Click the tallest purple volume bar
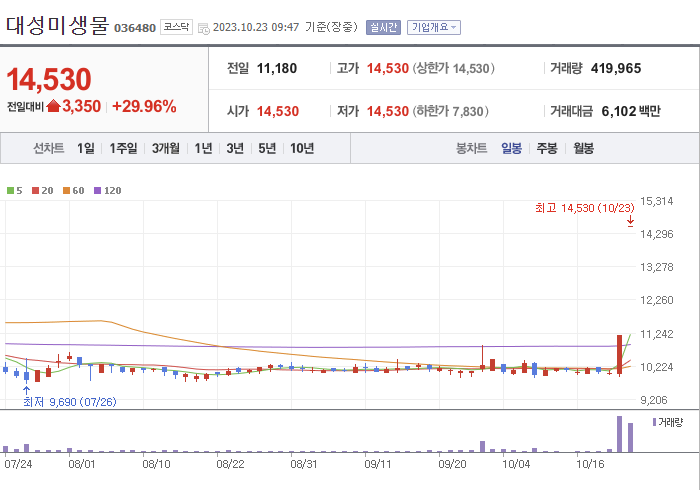This screenshot has height=490, width=700. coord(620,434)
